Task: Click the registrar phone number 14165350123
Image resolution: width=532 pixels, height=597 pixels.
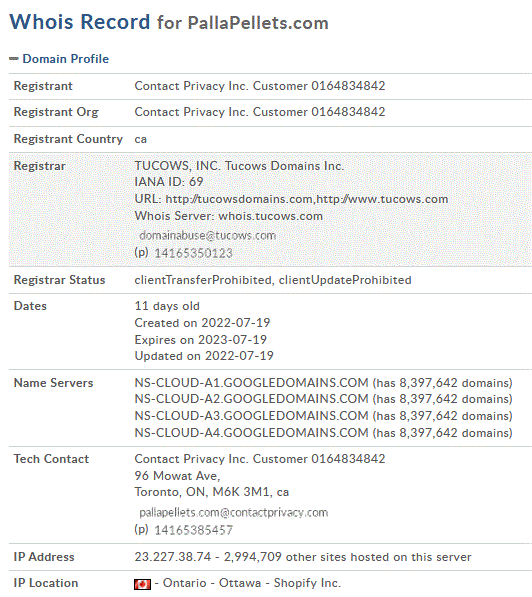Action: pos(193,253)
